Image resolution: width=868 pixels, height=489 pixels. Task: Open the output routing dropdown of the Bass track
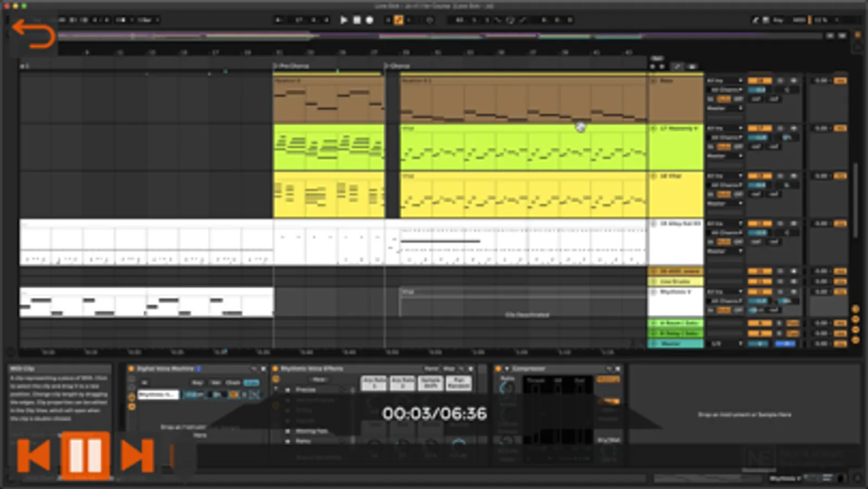(725, 108)
